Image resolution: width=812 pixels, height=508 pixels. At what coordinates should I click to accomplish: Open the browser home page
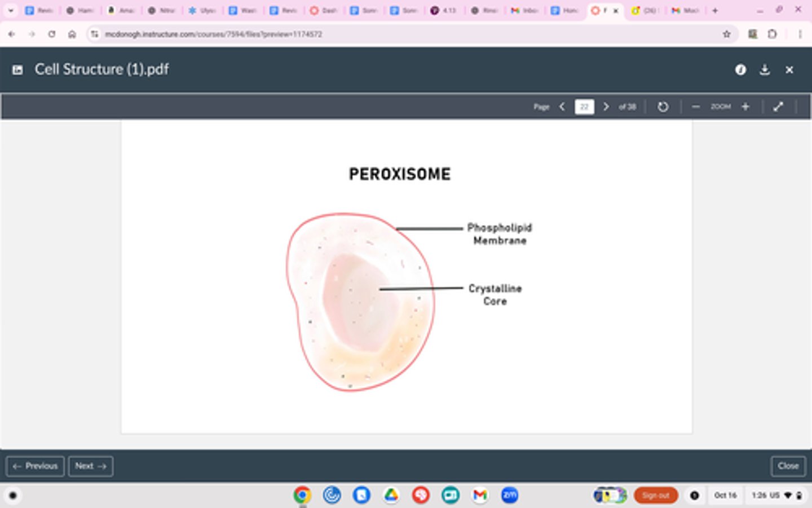tap(72, 34)
